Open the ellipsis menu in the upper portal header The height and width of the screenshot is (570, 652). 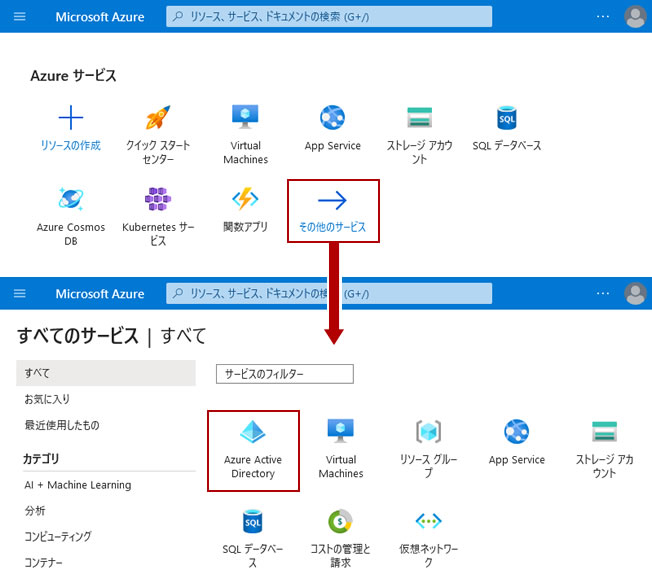[603, 17]
